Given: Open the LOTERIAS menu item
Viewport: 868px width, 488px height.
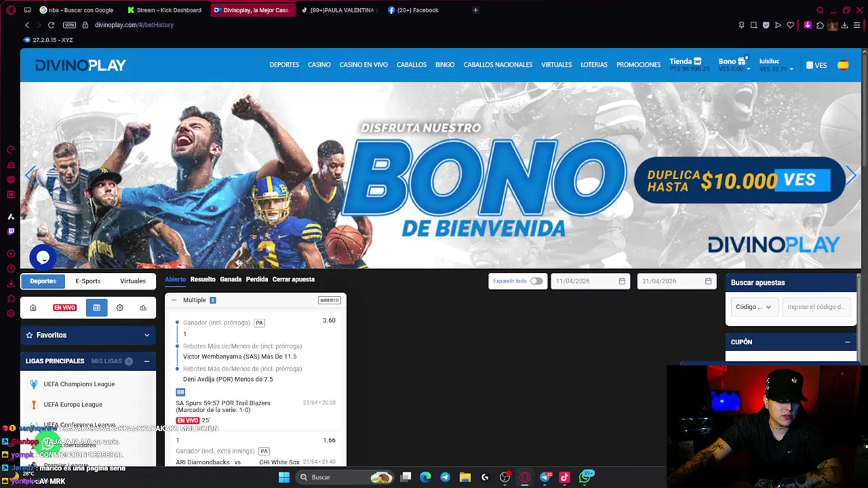Looking at the screenshot, I should tap(594, 65).
